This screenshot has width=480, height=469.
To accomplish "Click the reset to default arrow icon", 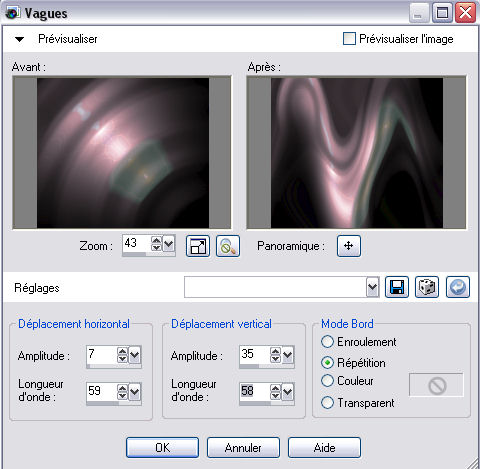I will pos(458,287).
